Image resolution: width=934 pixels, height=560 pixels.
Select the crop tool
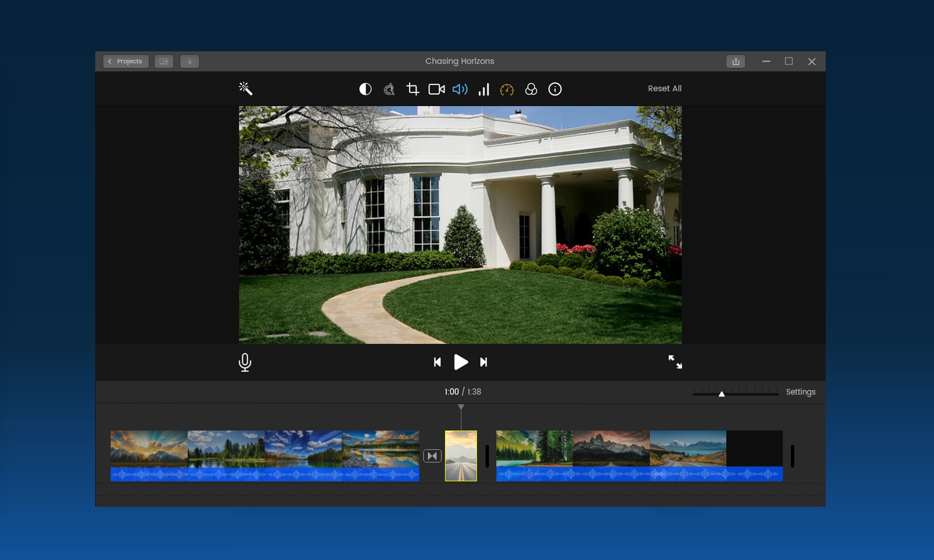pos(412,89)
